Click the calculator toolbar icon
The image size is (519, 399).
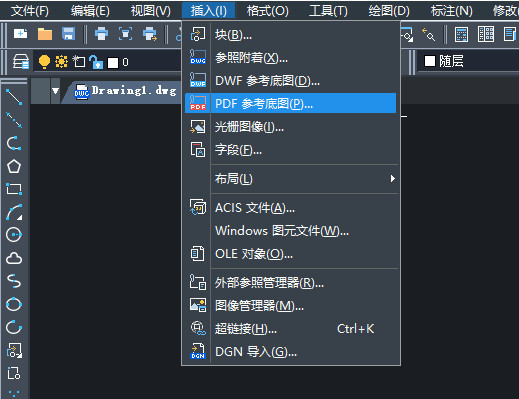461,34
